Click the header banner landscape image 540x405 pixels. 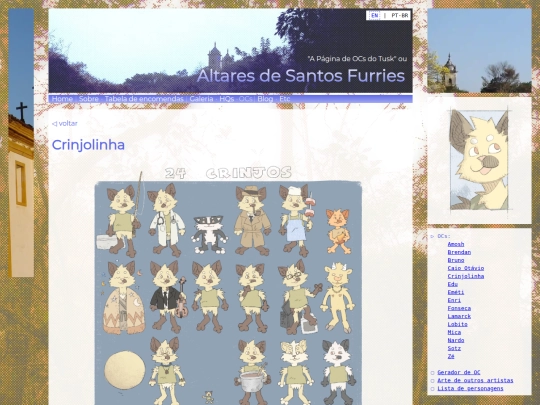pos(230,51)
